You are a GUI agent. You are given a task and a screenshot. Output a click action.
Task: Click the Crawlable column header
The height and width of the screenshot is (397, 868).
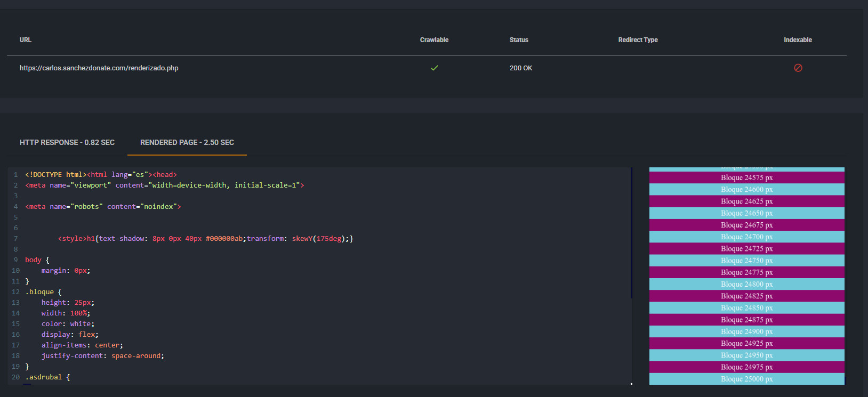pyautogui.click(x=434, y=40)
